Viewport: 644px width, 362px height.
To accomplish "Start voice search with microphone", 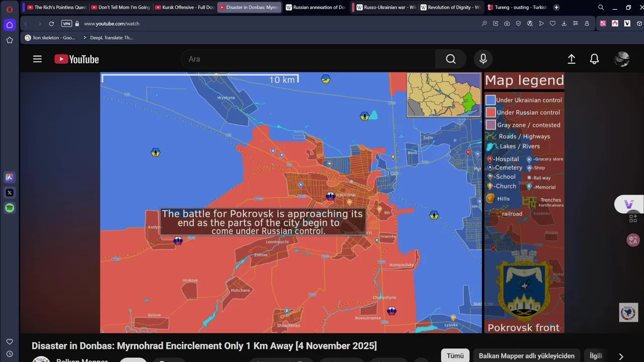I will pos(483,59).
